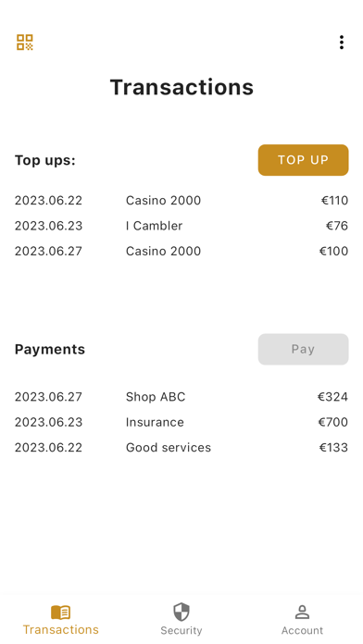Open the Shop ABC €324 payment
Screen dimensions: 363x644
pyautogui.click(x=181, y=397)
